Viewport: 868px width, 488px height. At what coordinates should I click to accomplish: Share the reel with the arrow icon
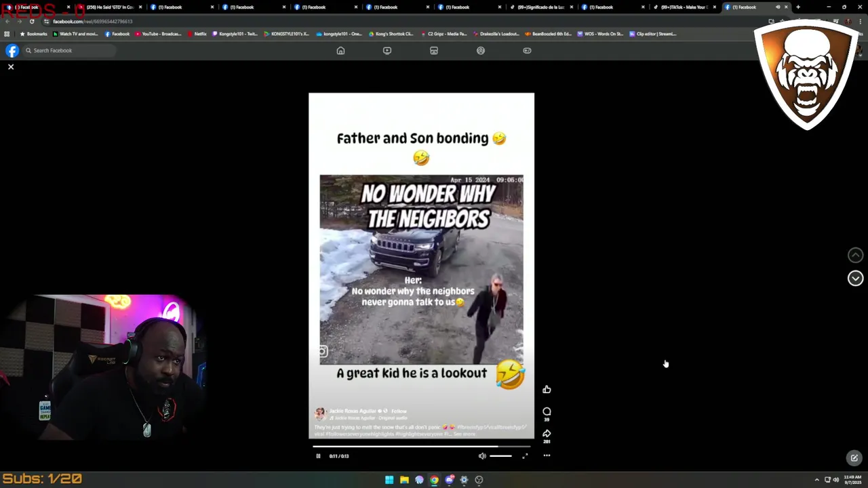point(547,433)
